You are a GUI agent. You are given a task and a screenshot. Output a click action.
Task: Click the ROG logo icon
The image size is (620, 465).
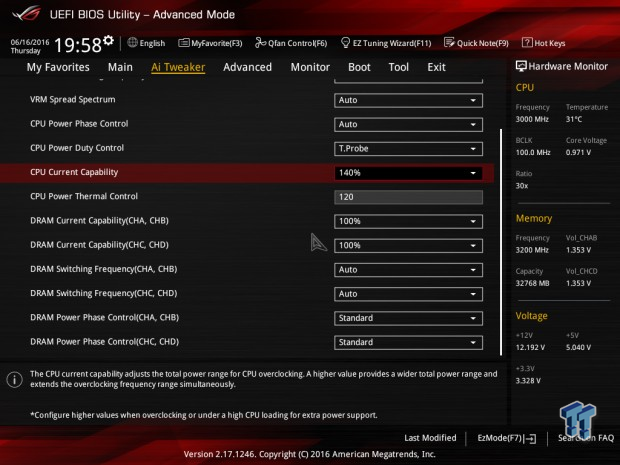coord(26,13)
